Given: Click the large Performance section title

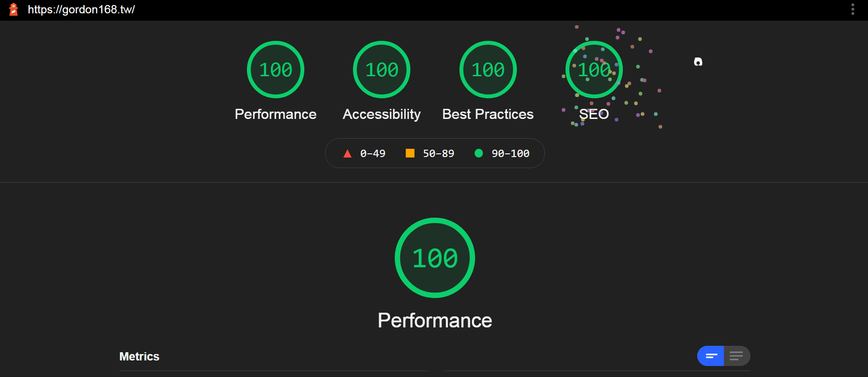Looking at the screenshot, I should click(x=435, y=321).
